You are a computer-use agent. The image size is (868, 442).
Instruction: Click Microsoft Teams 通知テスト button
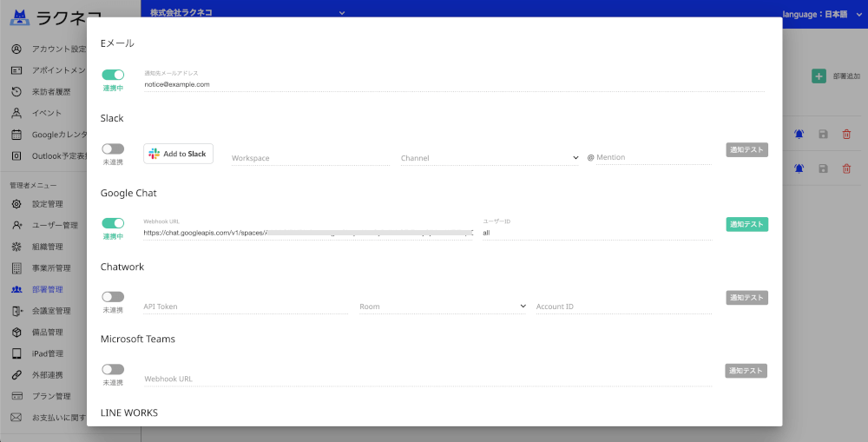pyautogui.click(x=746, y=371)
